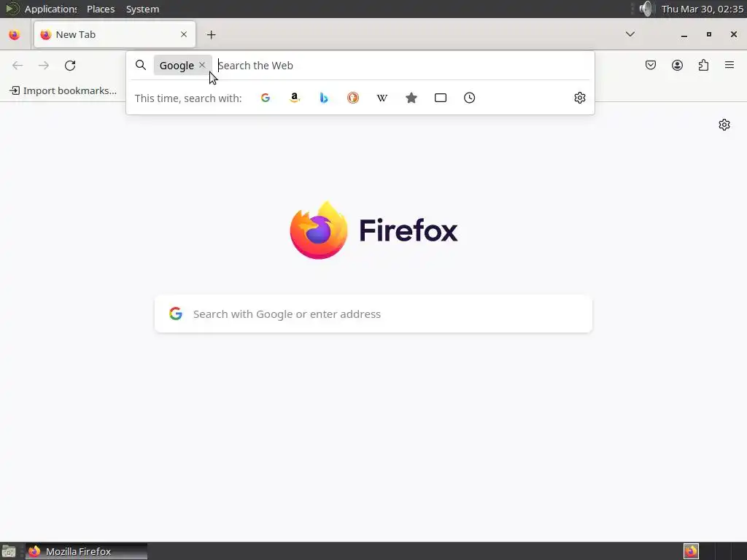Click the Firefox workspace switcher icon
The width and height of the screenshot is (747, 560).
pyautogui.click(x=691, y=551)
